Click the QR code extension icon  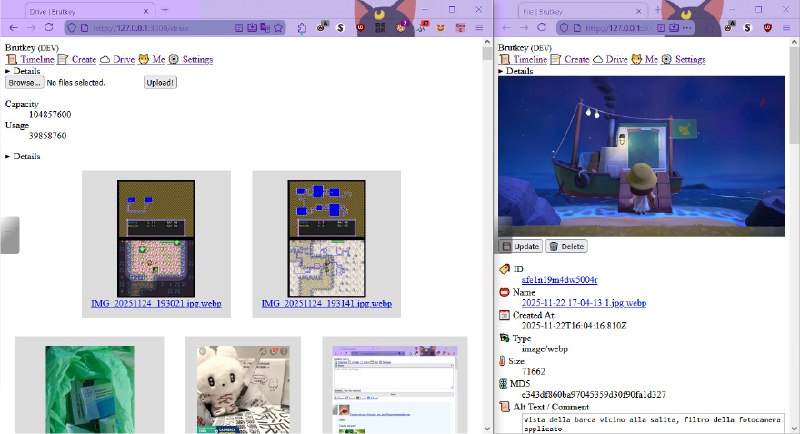tap(380, 28)
